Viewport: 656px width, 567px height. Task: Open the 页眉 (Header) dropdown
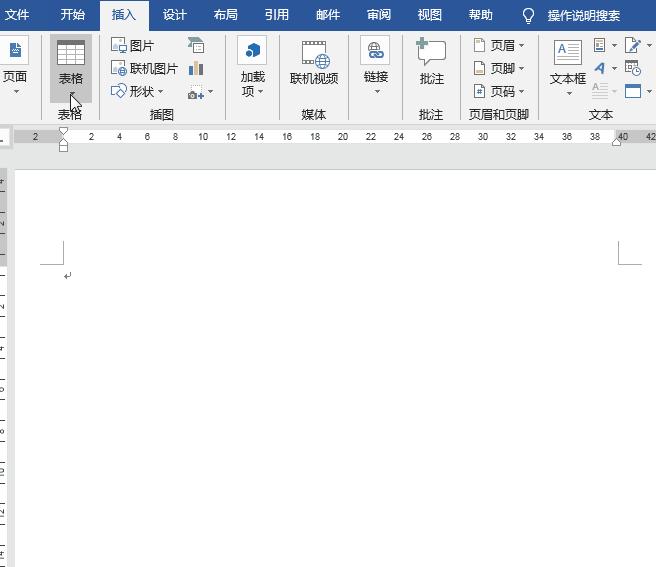tap(499, 45)
